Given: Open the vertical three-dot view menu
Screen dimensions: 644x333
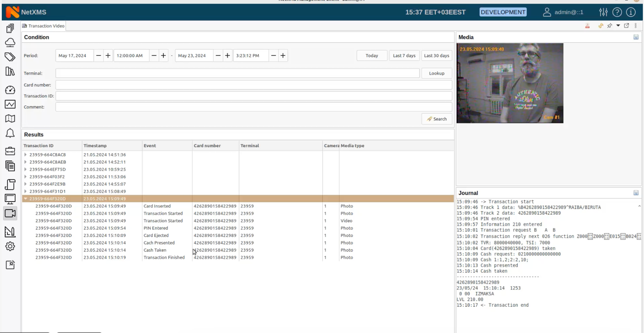Looking at the screenshot, I should click(x=636, y=26).
